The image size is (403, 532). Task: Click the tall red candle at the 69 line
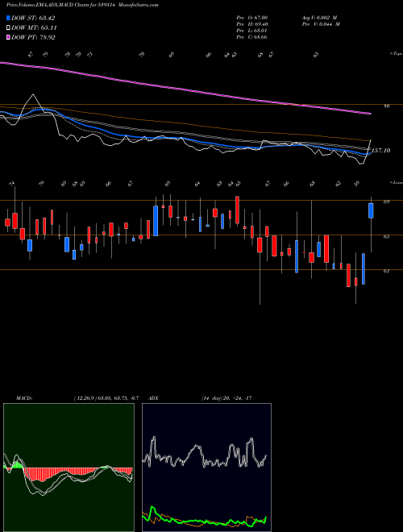(238, 210)
